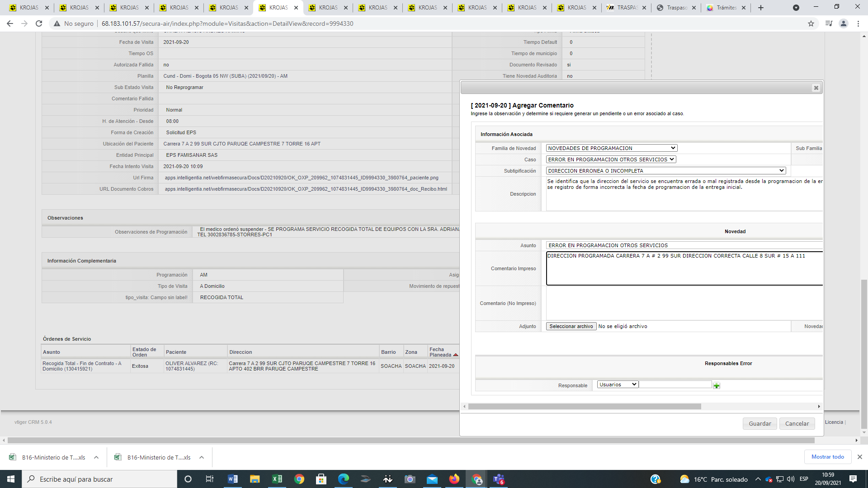This screenshot has height=488, width=868.
Task: Open Familia de Novedad dropdown
Action: click(x=612, y=148)
